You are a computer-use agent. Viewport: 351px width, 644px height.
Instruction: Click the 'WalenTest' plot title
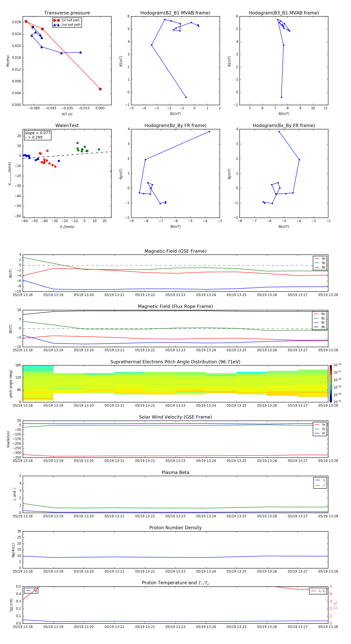[x=67, y=125]
